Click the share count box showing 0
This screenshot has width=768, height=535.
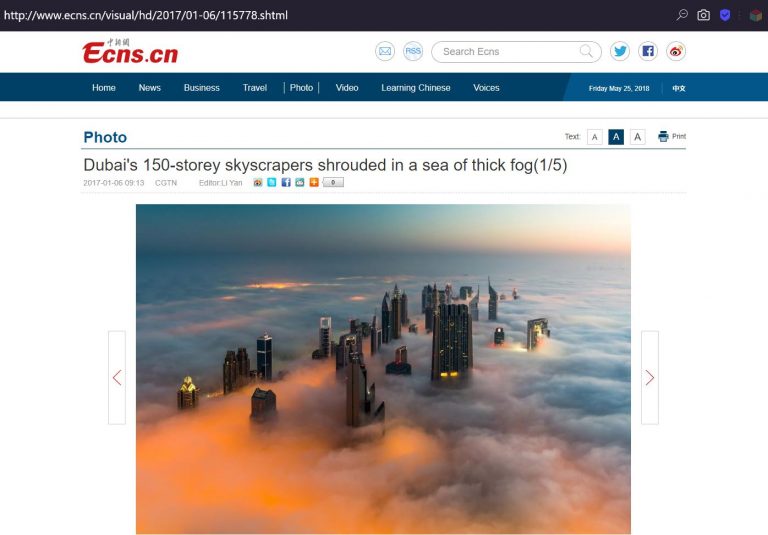(333, 182)
